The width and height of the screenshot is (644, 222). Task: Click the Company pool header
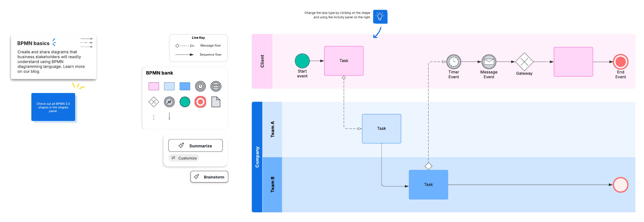click(x=257, y=157)
